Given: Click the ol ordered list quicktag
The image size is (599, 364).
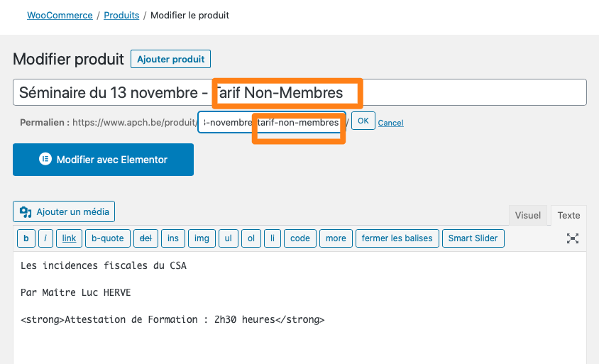Looking at the screenshot, I should tap(251, 238).
